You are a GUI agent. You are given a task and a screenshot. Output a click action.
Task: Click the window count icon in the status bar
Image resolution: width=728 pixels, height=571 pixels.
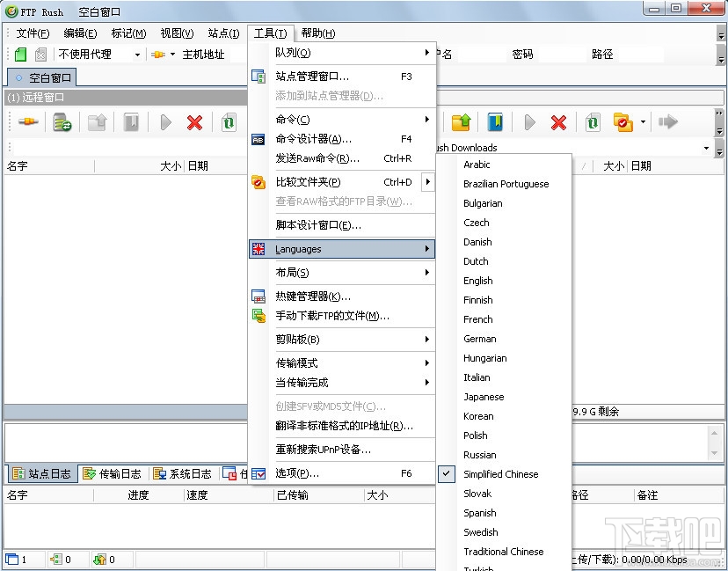[x=12, y=559]
